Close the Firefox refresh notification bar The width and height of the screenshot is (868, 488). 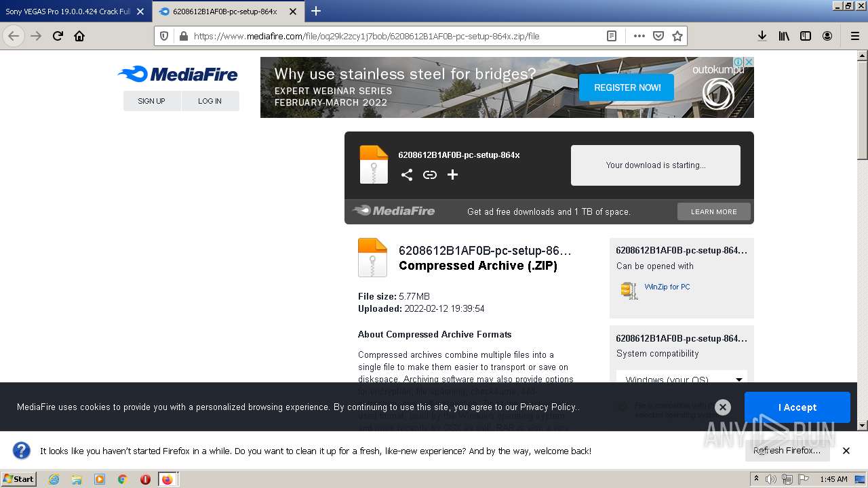pyautogui.click(x=846, y=451)
